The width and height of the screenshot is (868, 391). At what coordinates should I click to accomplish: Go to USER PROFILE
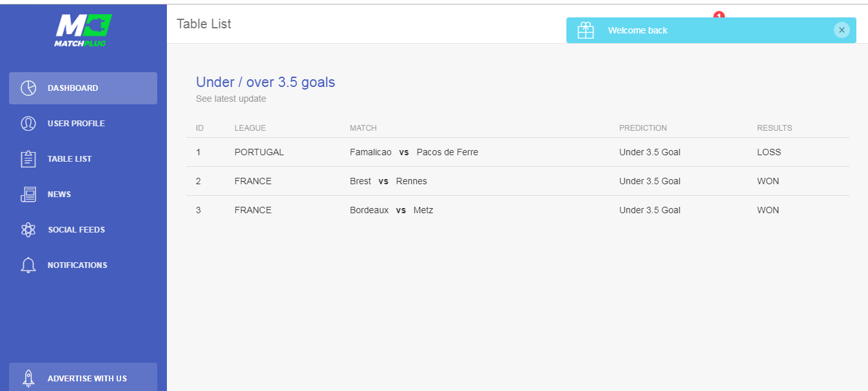coord(83,124)
